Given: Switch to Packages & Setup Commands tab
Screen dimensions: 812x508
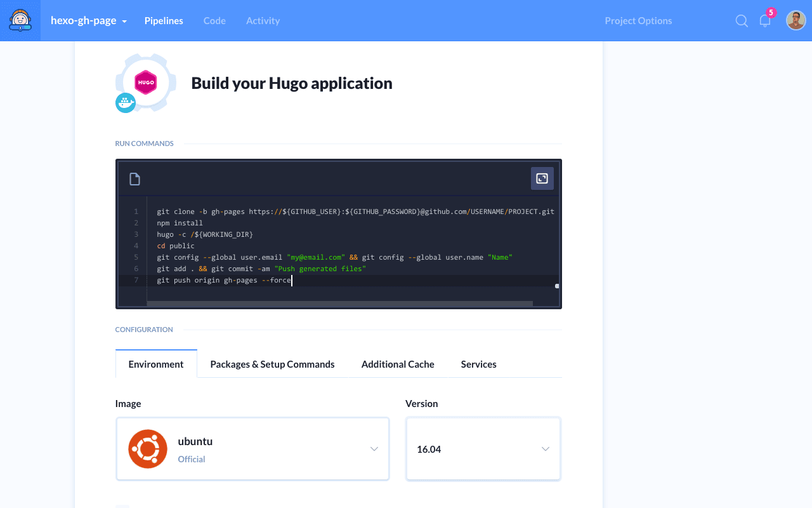Looking at the screenshot, I should pos(272,364).
